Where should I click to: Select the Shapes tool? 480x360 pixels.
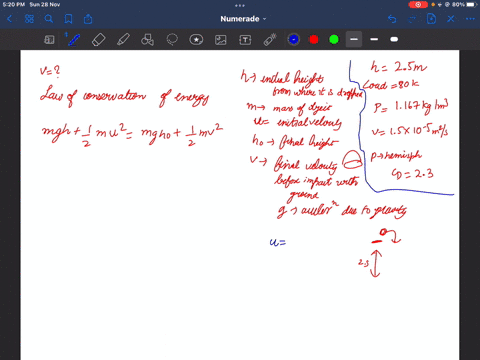(147, 40)
